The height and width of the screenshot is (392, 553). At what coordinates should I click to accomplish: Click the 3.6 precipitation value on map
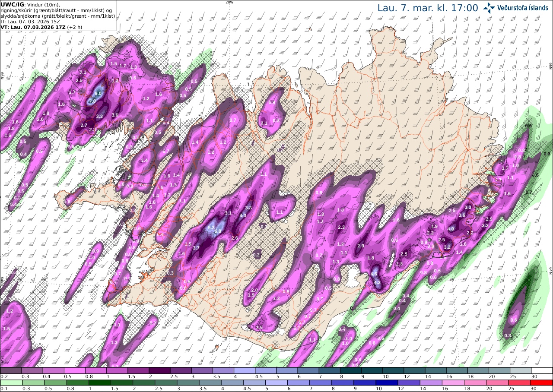click(x=462, y=215)
